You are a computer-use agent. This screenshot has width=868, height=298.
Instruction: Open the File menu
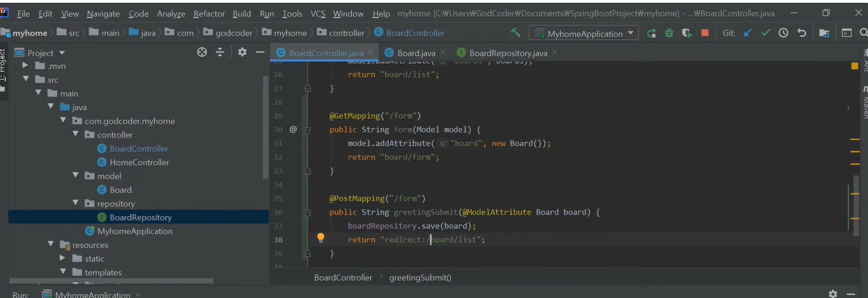(23, 14)
